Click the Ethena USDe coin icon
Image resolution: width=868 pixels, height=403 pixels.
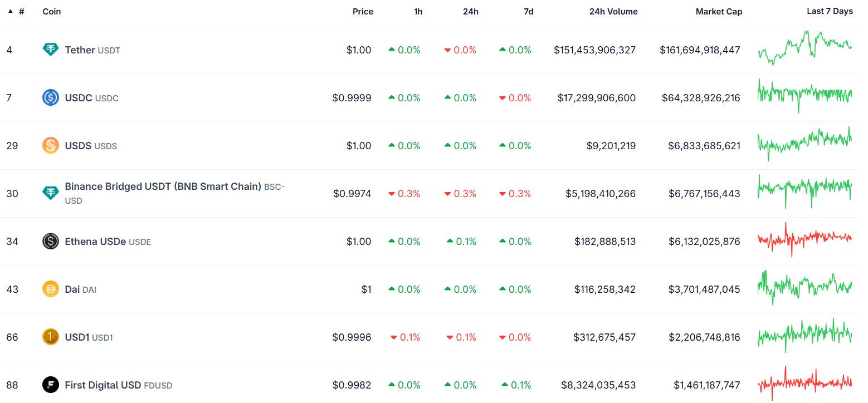51,242
